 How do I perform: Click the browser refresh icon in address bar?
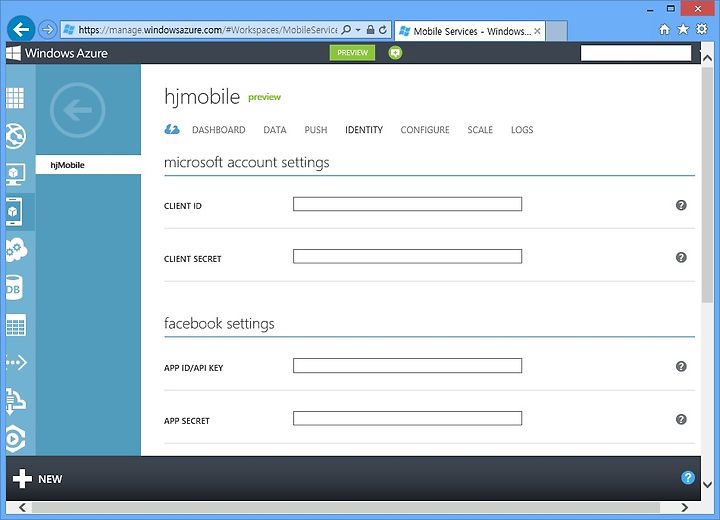(x=382, y=30)
